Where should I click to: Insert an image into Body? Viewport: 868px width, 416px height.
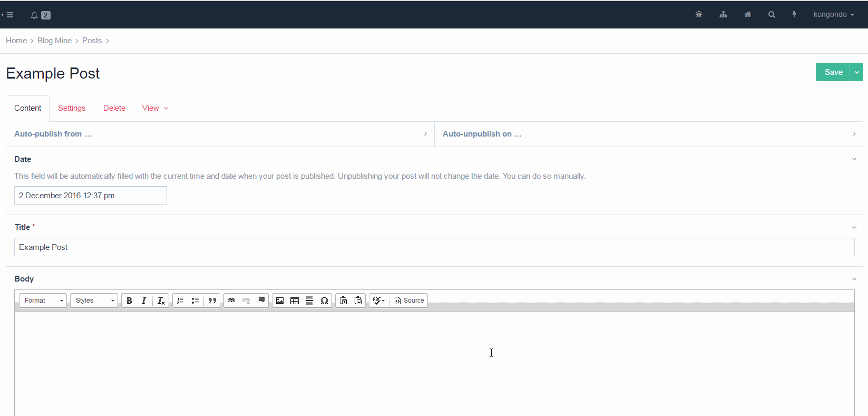click(x=280, y=301)
